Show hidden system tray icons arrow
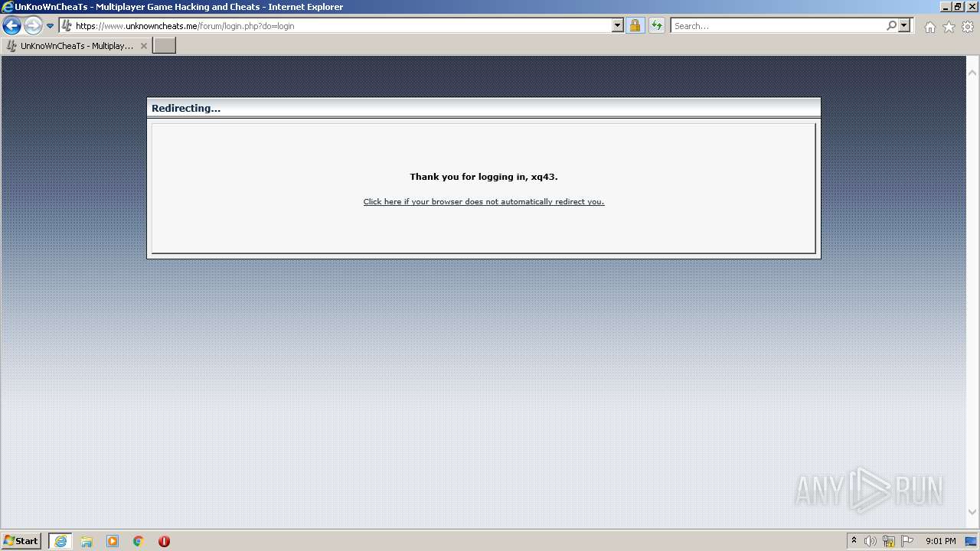This screenshot has width=980, height=551. 854,541
